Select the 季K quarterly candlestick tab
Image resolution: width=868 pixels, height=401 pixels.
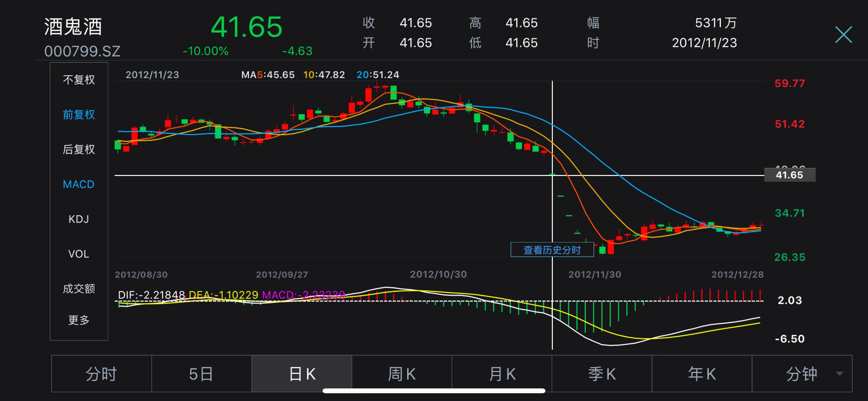pos(602,374)
